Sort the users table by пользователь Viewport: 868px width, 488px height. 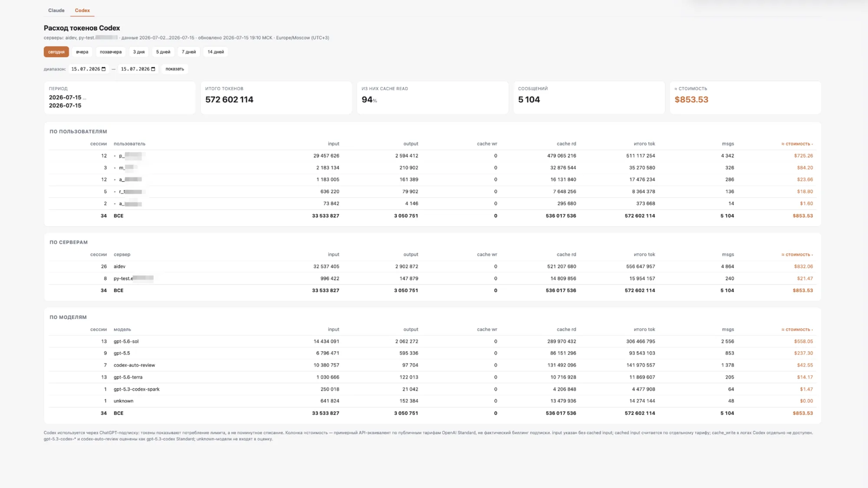129,144
